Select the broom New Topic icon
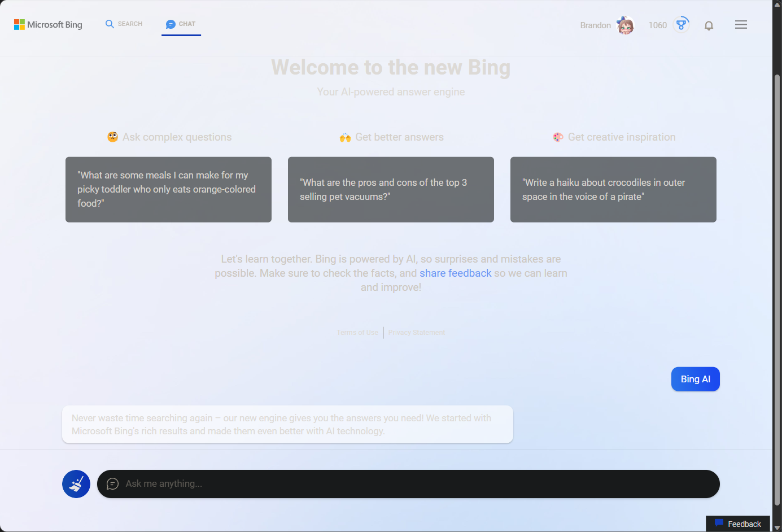The height and width of the screenshot is (532, 782). (76, 483)
